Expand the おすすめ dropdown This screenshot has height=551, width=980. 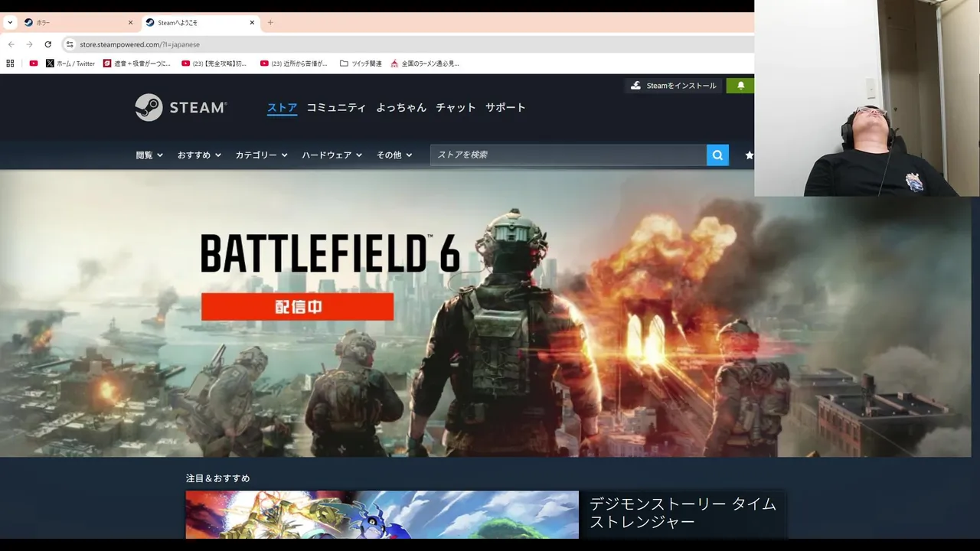[x=199, y=155]
